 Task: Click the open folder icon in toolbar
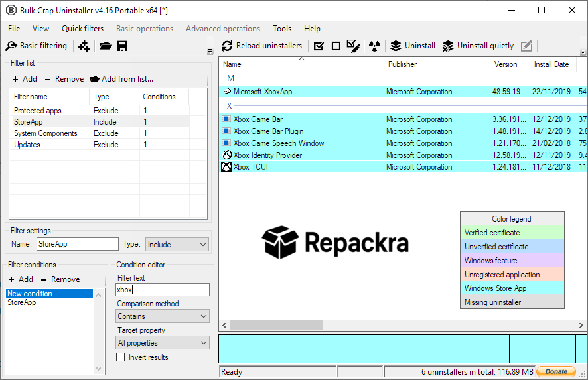coord(106,46)
